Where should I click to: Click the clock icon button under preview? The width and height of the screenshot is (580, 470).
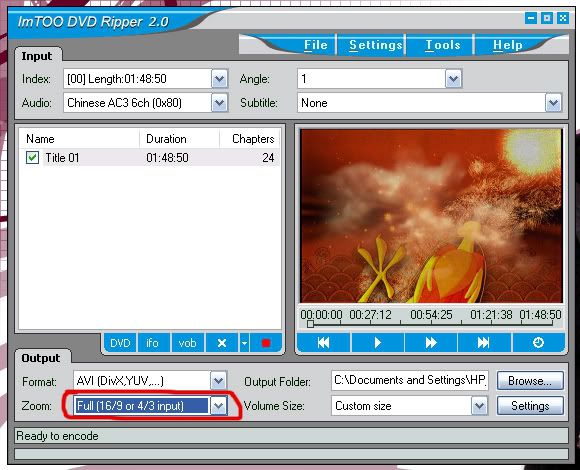(538, 343)
